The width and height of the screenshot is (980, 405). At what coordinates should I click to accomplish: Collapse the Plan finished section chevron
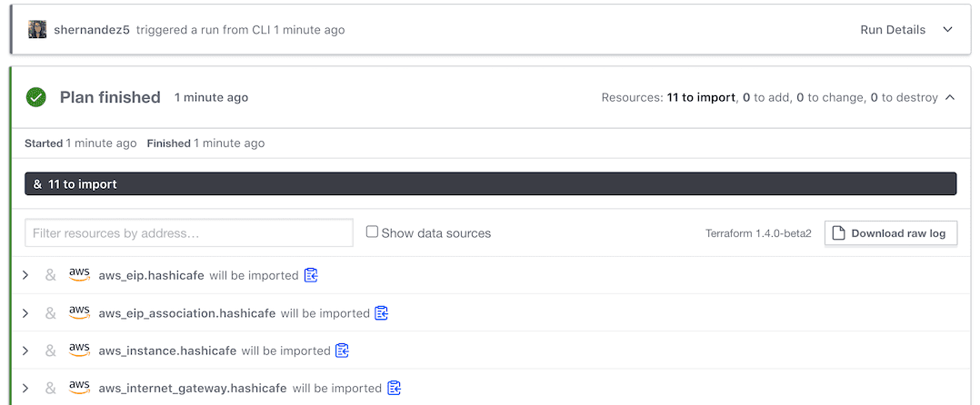(950, 97)
